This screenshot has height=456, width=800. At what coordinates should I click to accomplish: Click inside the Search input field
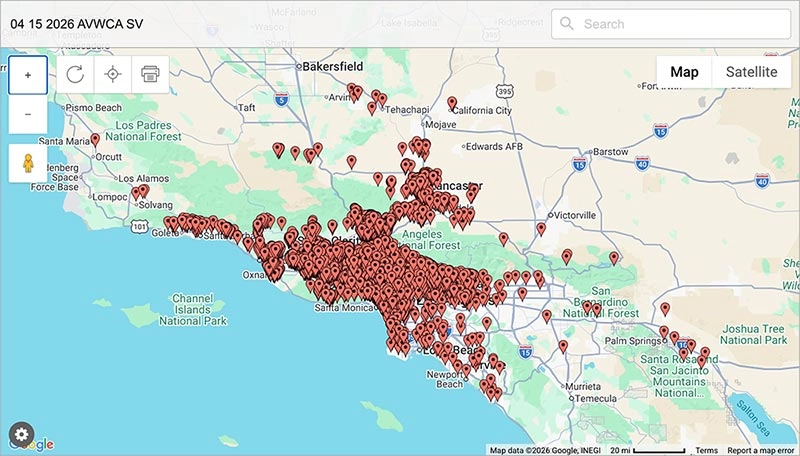pyautogui.click(x=671, y=23)
